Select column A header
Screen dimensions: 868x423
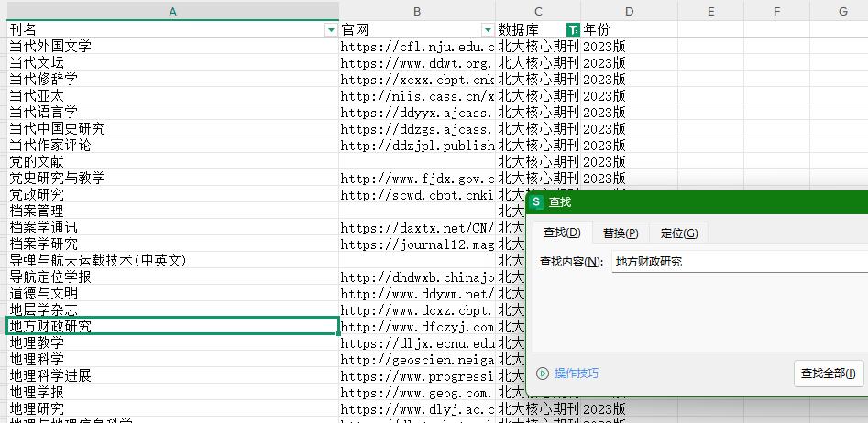172,11
